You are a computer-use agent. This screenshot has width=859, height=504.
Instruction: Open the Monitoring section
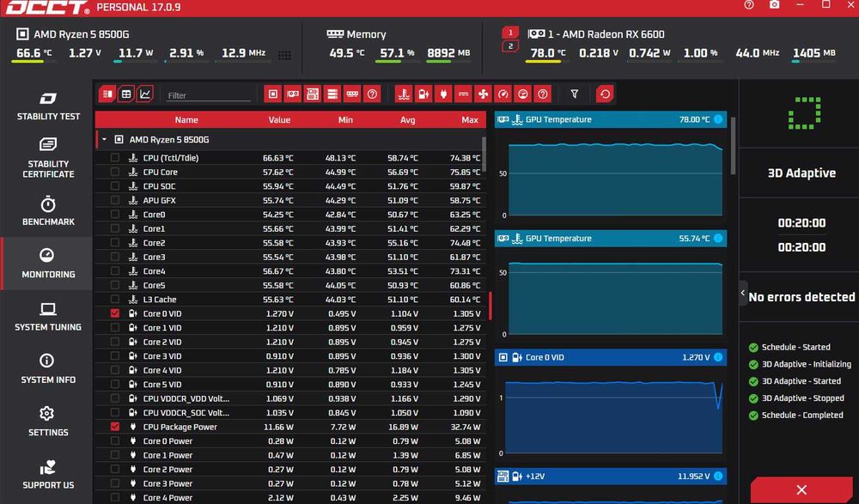(48, 264)
